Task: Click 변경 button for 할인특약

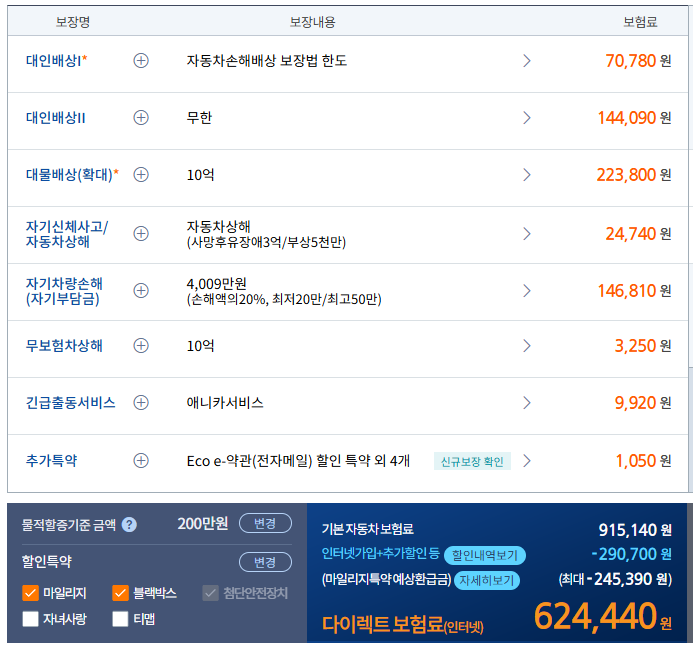Action: (x=265, y=562)
